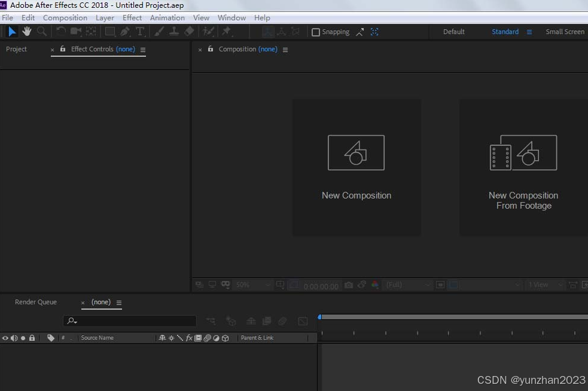Open the View menu
The image size is (588, 391).
tap(201, 17)
